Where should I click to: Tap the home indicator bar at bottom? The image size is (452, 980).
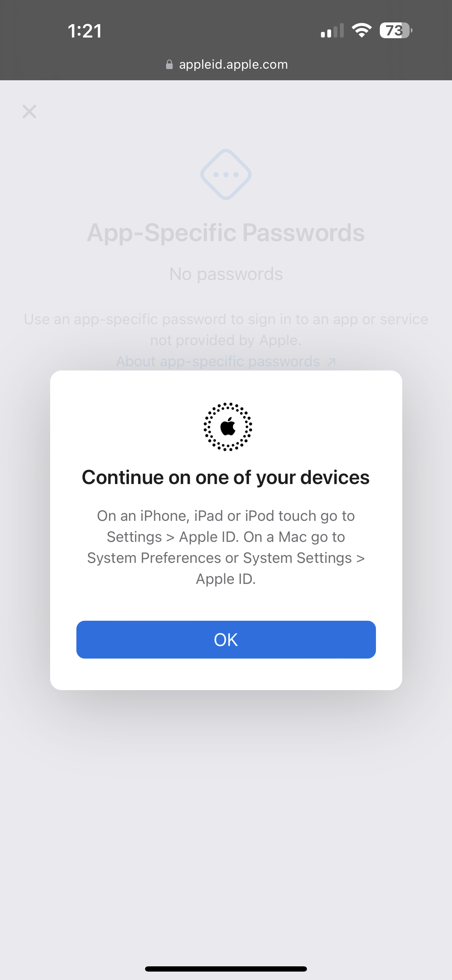click(x=226, y=968)
